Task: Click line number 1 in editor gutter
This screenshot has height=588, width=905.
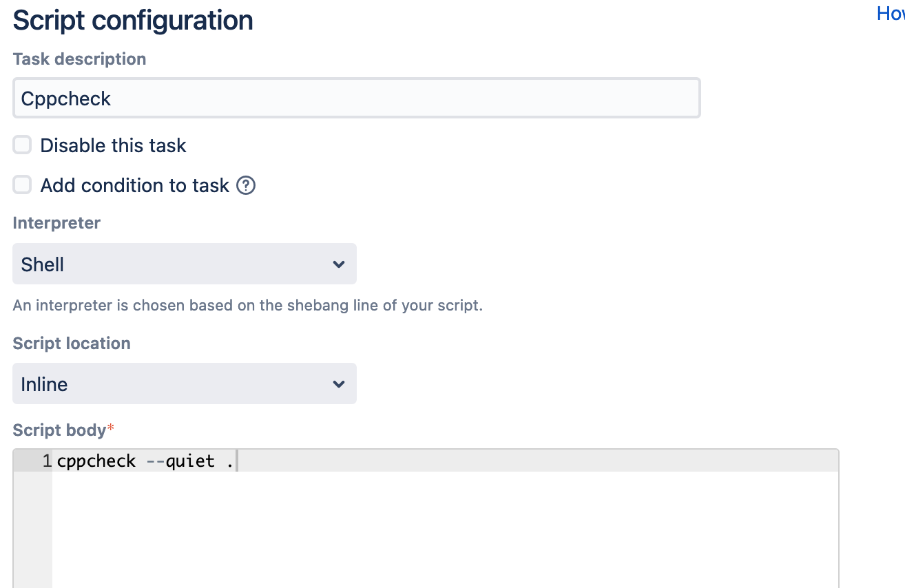Action: click(47, 461)
